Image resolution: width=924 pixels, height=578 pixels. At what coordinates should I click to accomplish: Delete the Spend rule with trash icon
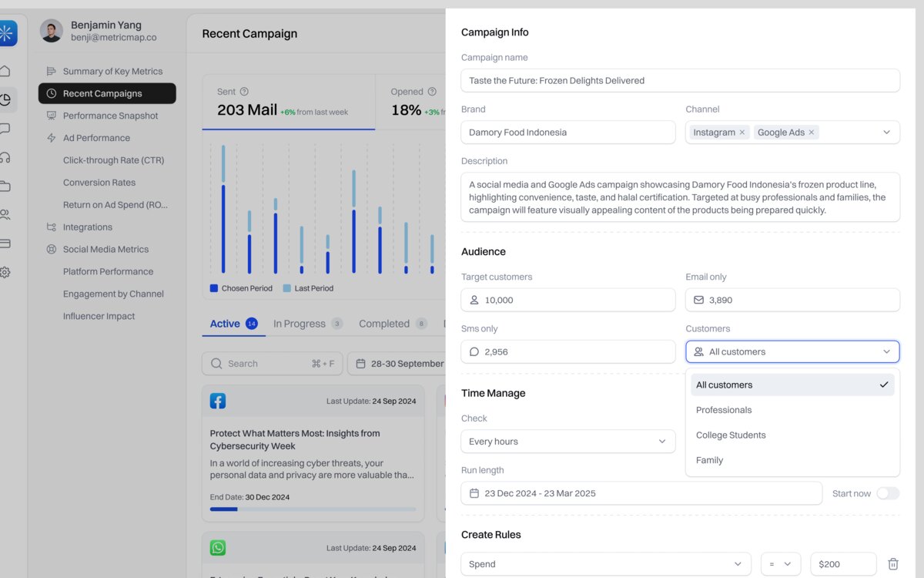893,564
